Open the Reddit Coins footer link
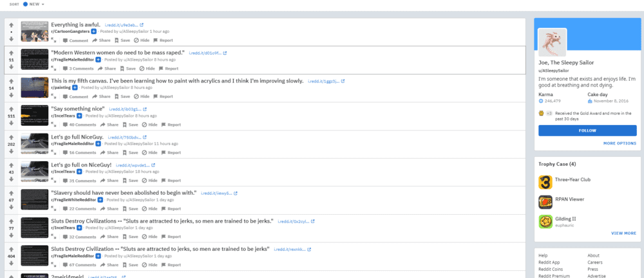The image size is (644, 278). [x=551, y=270]
